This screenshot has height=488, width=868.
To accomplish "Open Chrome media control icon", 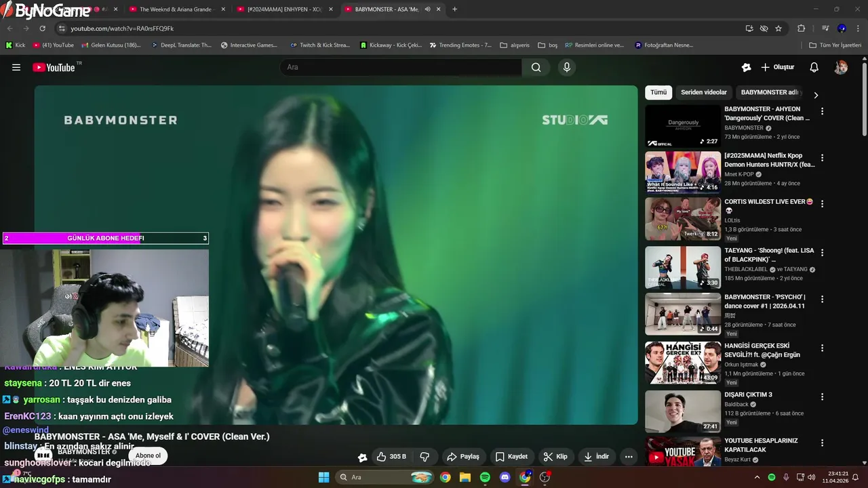I will (825, 28).
